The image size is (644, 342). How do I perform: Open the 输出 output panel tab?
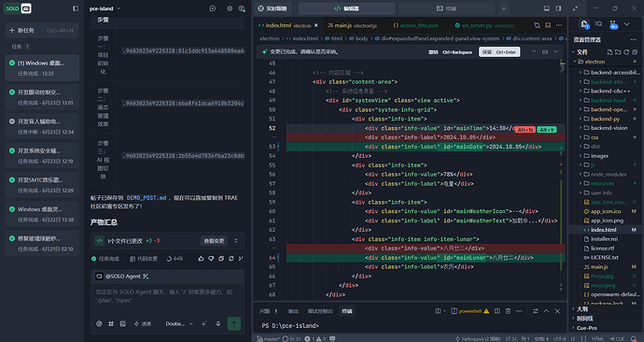click(293, 311)
